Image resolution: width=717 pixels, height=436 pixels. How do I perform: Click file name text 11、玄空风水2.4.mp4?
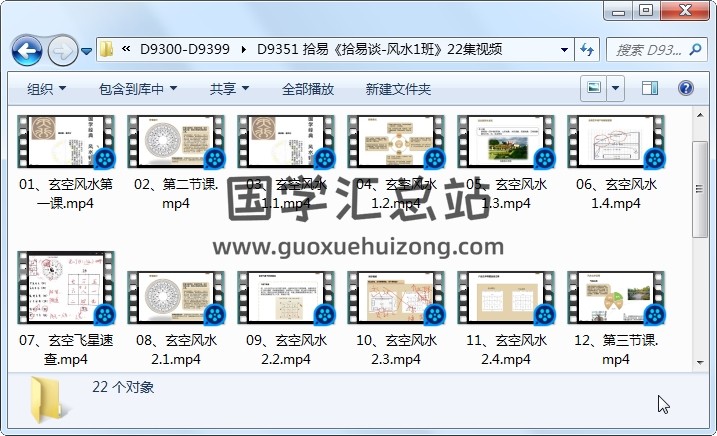506,350
